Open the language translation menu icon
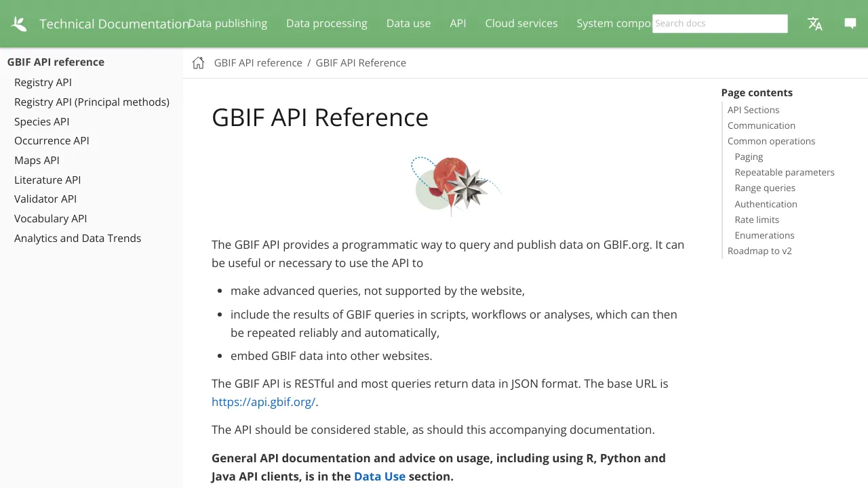This screenshot has height=488, width=868. (x=815, y=24)
